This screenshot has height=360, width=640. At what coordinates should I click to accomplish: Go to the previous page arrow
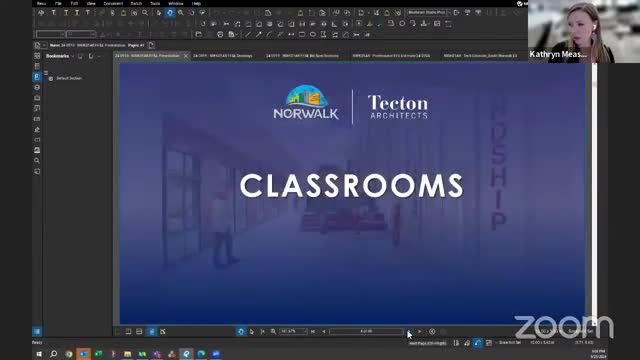point(324,332)
